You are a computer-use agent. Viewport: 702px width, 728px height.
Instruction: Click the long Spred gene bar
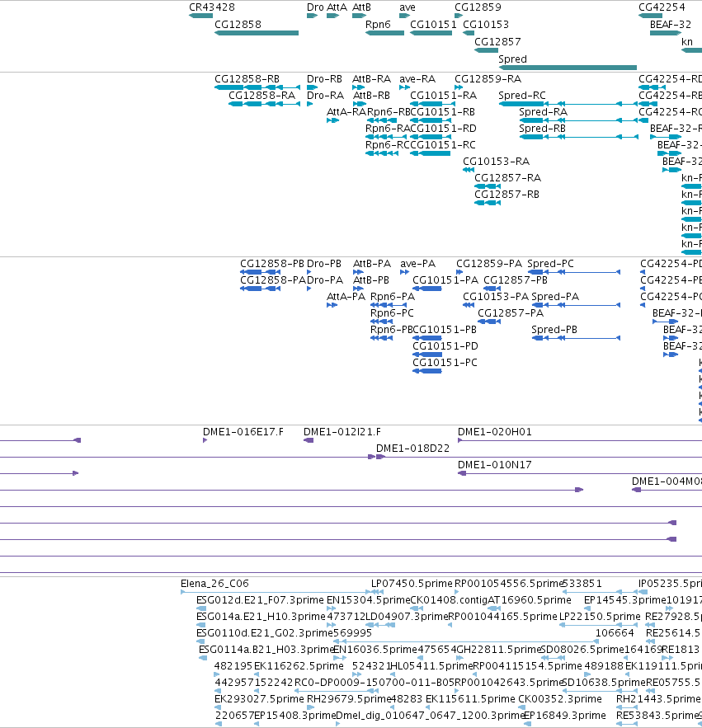[568, 68]
